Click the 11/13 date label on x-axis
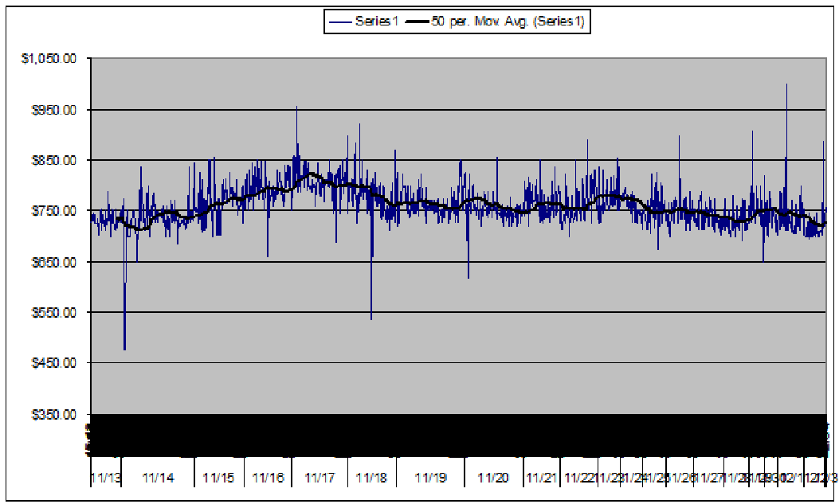 pyautogui.click(x=106, y=477)
